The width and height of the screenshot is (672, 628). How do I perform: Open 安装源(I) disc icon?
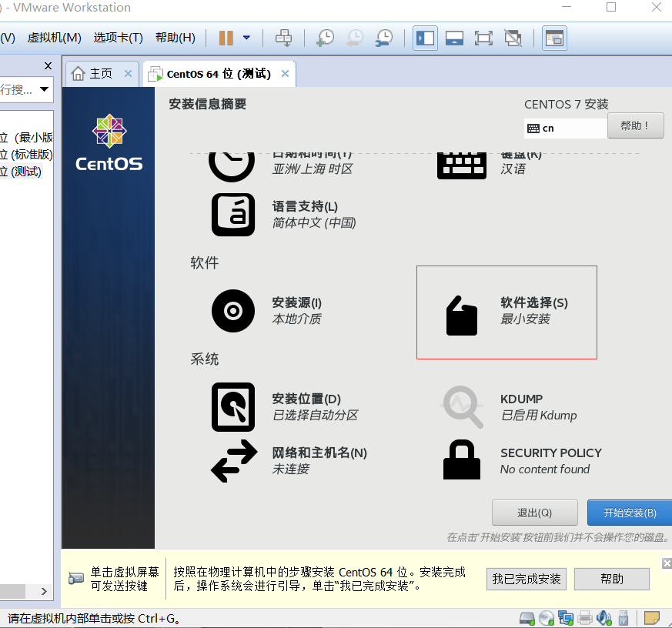[x=233, y=311]
